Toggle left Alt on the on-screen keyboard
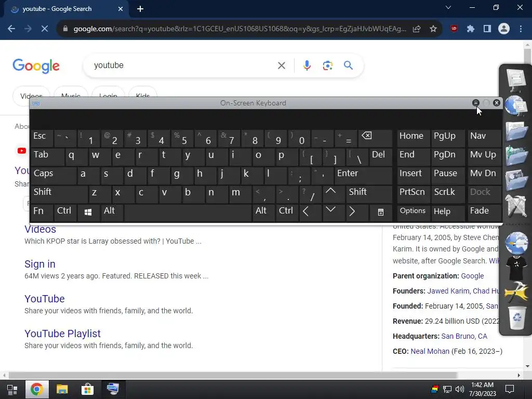 [112, 212]
